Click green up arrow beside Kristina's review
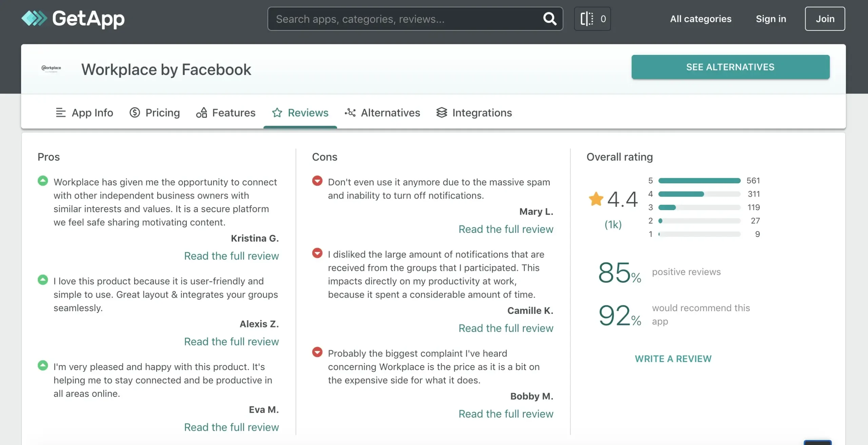This screenshot has height=445, width=868. click(43, 181)
